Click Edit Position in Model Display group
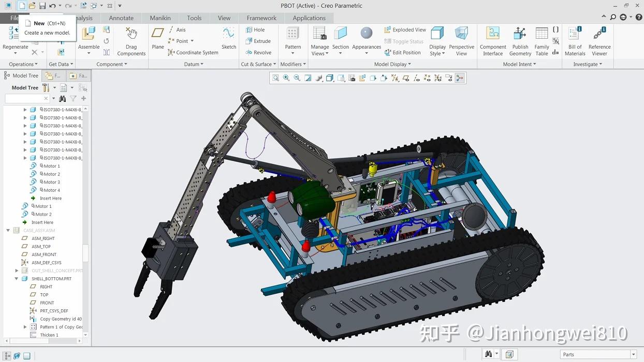The height and width of the screenshot is (362, 644). point(403,52)
